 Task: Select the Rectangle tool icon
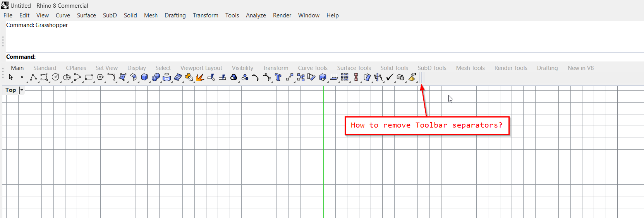(89, 77)
